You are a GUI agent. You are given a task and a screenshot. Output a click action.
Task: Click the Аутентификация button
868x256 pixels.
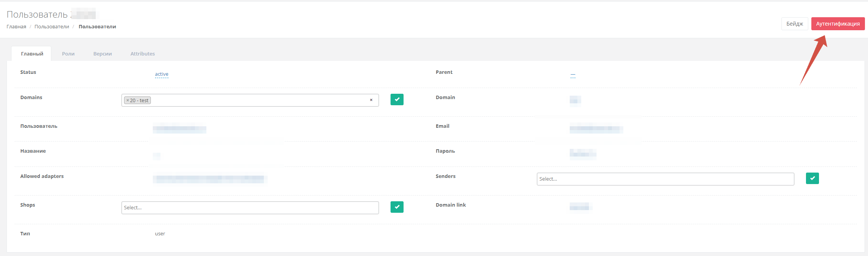(838, 24)
